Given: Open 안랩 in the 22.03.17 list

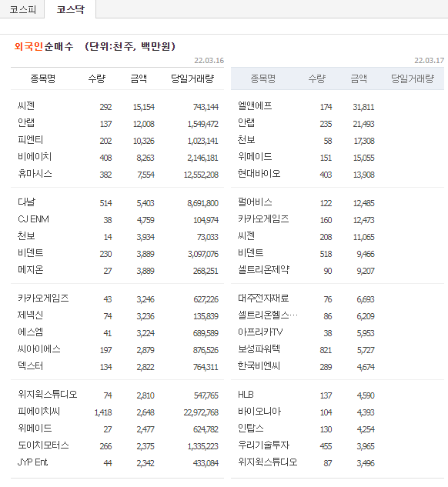Looking at the screenshot, I should coord(246,123).
